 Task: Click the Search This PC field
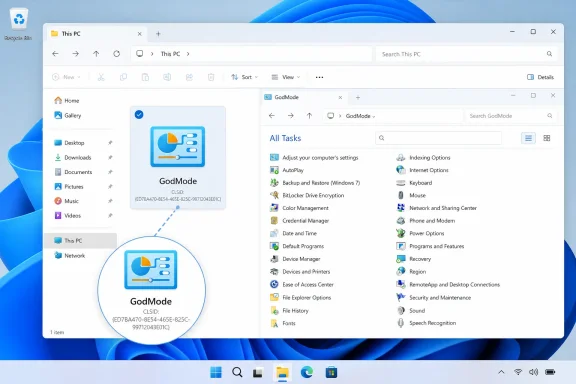467,54
